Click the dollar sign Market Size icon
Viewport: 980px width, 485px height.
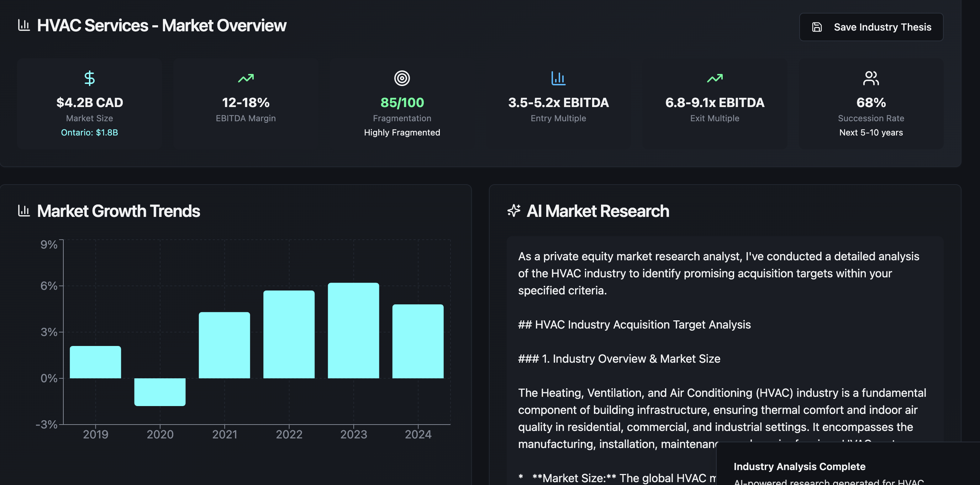(89, 78)
